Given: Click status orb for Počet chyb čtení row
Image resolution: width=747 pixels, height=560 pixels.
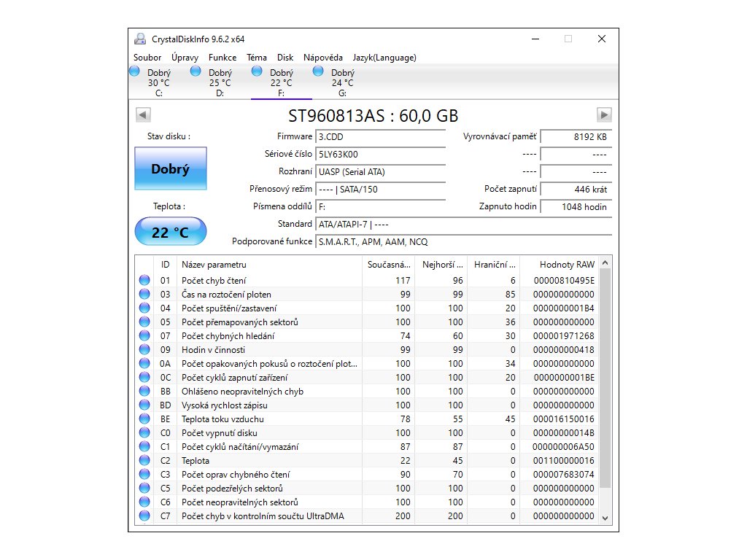Looking at the screenshot, I should pyautogui.click(x=144, y=281).
